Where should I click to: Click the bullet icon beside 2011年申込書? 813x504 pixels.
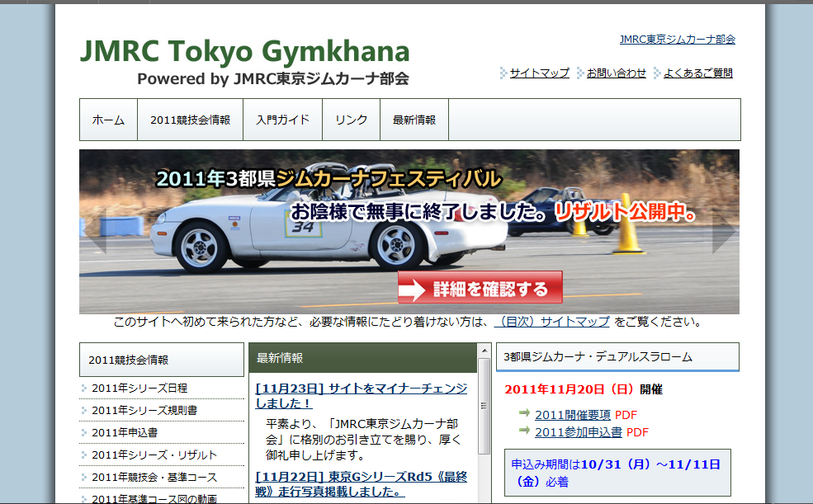pos(84,432)
